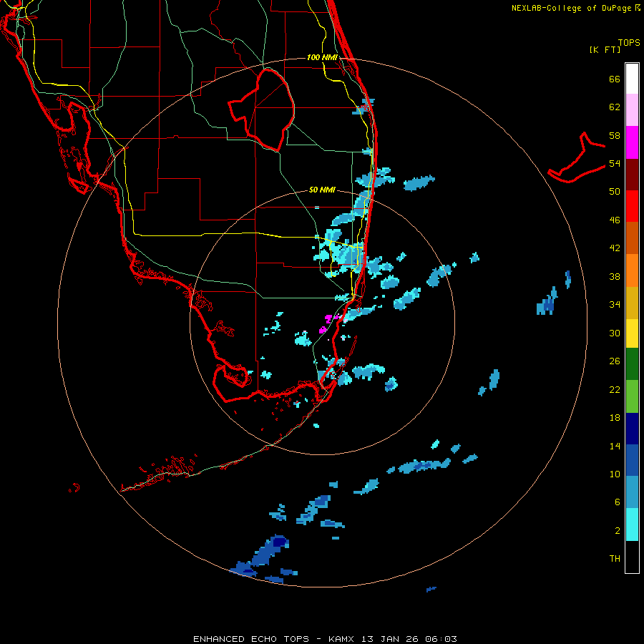This screenshot has width=644, height=644.
Task: Click the 54 label on the scale
Action: (x=615, y=163)
